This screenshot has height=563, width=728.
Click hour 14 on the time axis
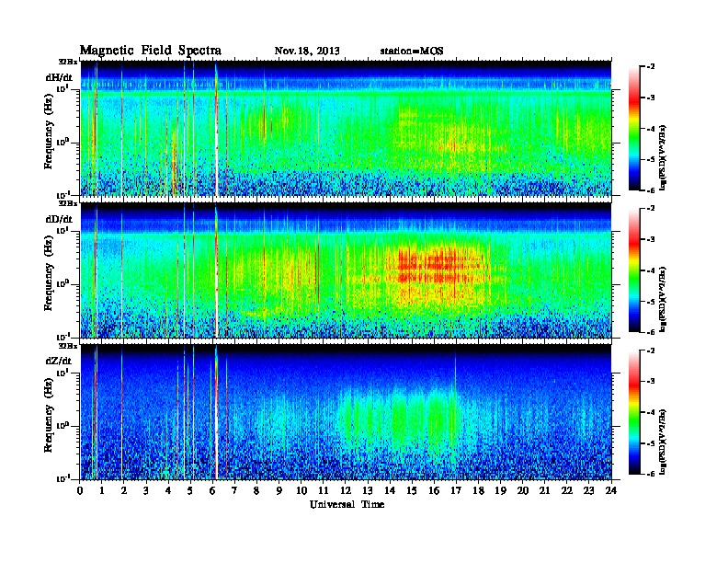click(390, 491)
